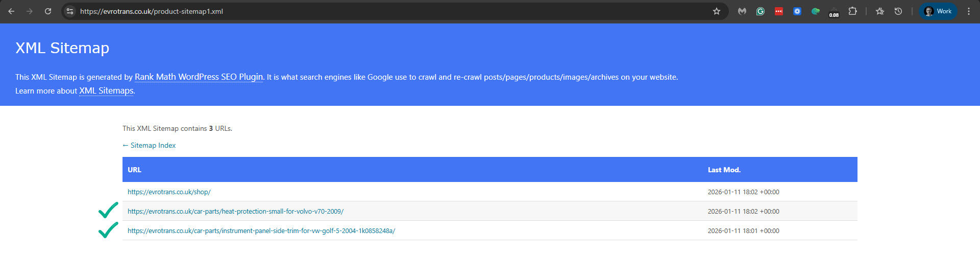The image size is (980, 275).
Task: Open the bookmarks star-list button
Action: pyautogui.click(x=880, y=11)
